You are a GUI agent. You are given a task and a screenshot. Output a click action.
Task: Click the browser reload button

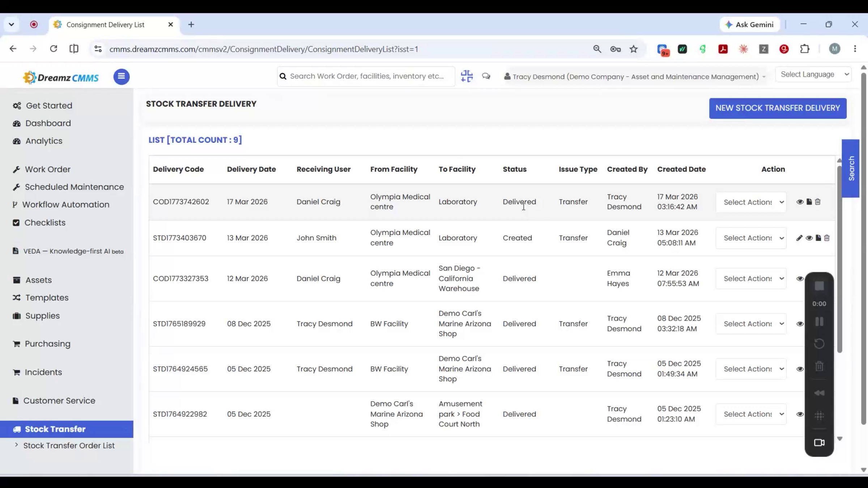tap(54, 49)
